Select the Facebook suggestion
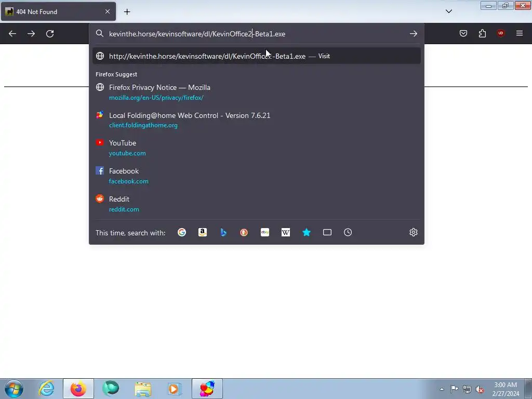Screen dimensions: 532x399 click(x=257, y=176)
